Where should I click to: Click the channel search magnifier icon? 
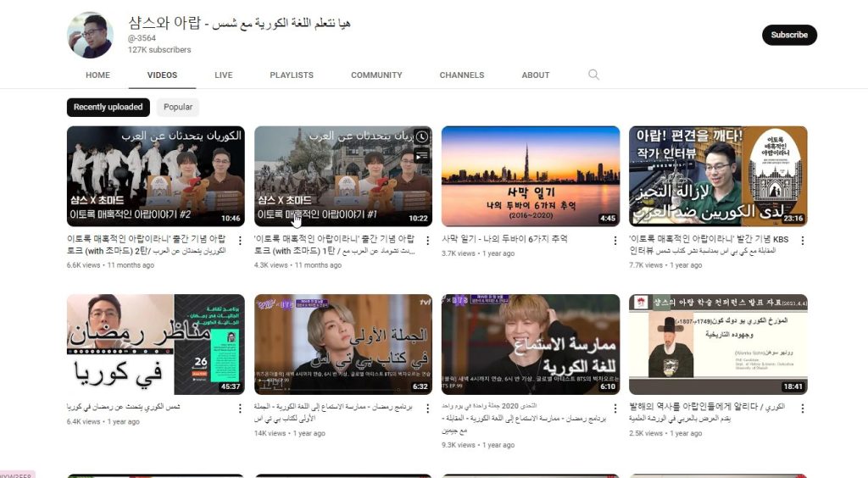(593, 75)
